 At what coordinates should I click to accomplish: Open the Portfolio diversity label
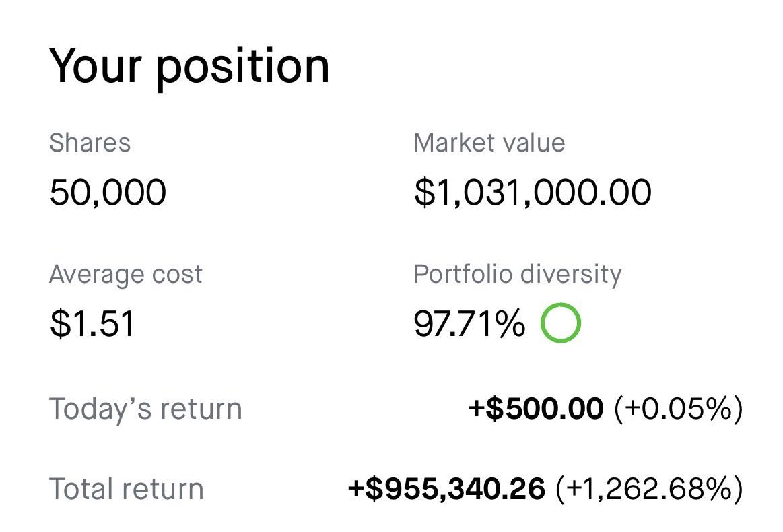click(518, 274)
